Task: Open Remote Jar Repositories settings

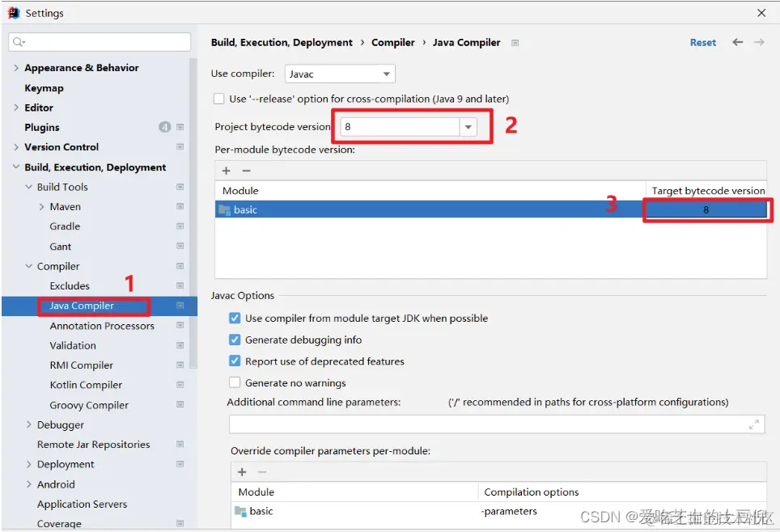Action: [94, 445]
